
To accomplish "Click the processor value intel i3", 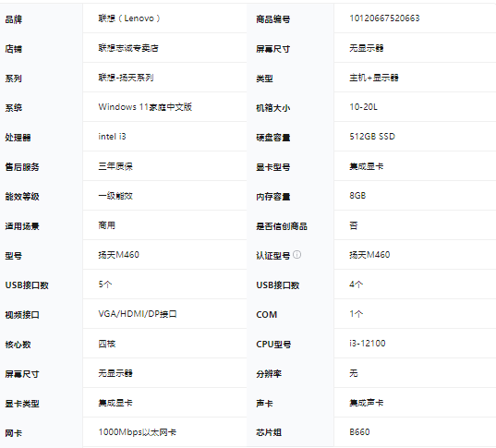I will (x=112, y=137).
